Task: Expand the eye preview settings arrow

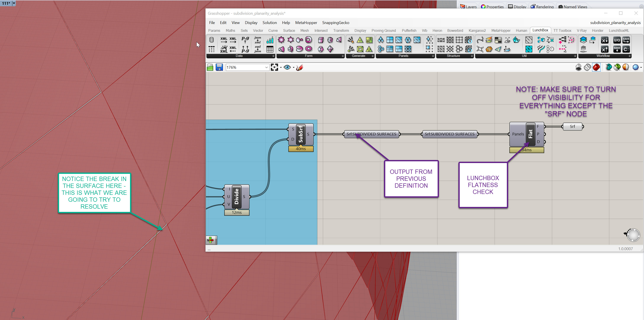Action: pos(294,67)
